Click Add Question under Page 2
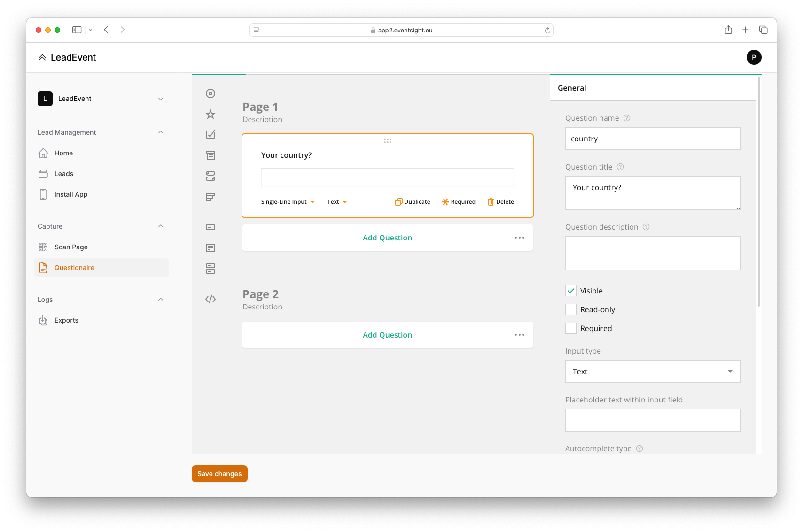 click(x=387, y=335)
